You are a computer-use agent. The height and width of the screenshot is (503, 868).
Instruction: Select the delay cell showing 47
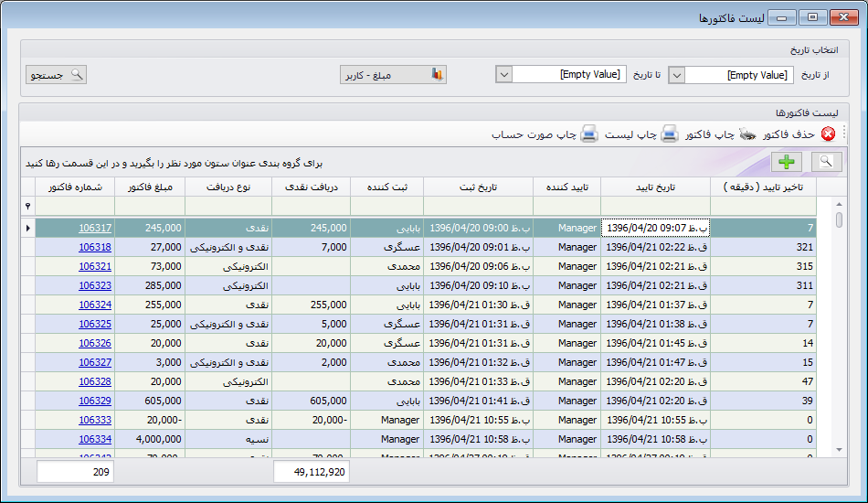tap(763, 381)
